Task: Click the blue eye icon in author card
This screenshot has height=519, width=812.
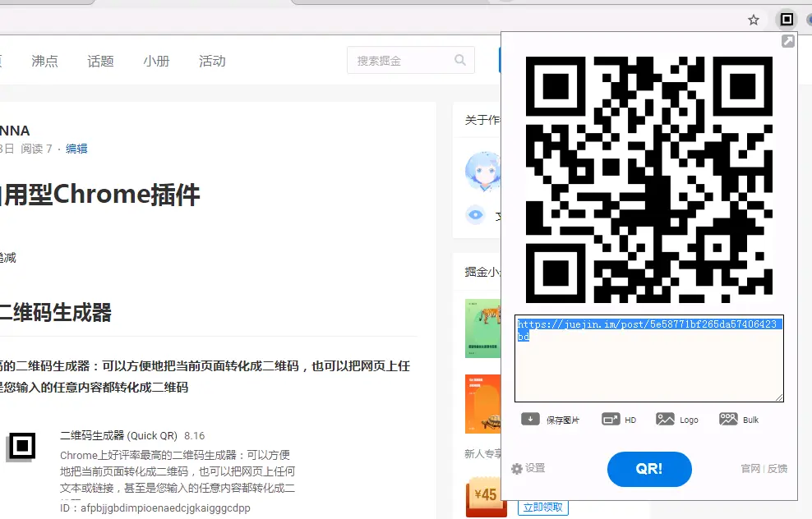Action: pos(475,214)
